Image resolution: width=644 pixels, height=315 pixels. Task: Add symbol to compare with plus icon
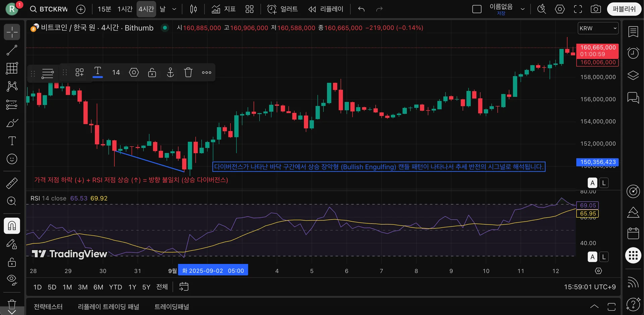click(81, 9)
